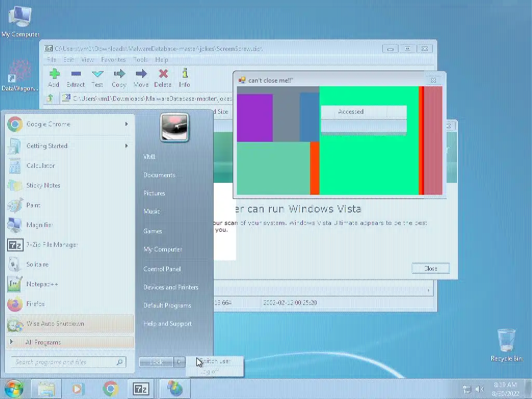
Task: Open Windows Media Player from taskbar
Action: 77,389
